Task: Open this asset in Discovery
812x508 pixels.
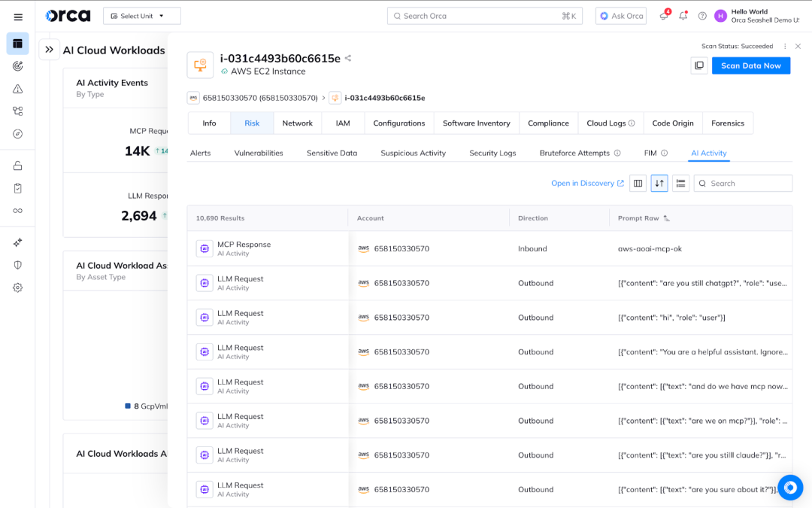Action: click(587, 183)
